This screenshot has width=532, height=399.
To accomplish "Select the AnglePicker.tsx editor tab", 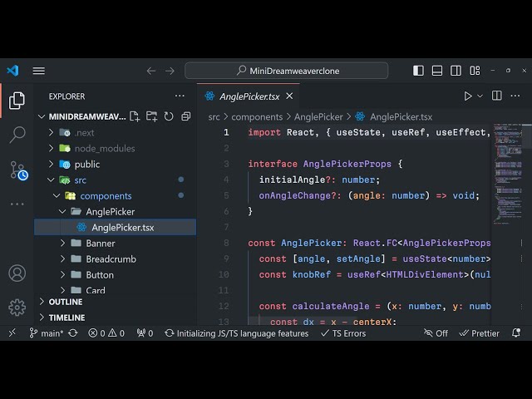I will tap(249, 96).
